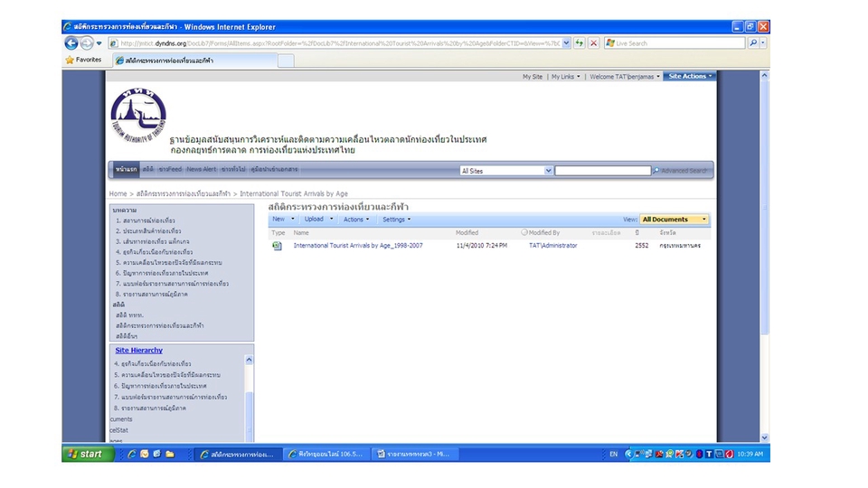Sort by the Type column header
868x488 pixels.
pyautogui.click(x=278, y=233)
